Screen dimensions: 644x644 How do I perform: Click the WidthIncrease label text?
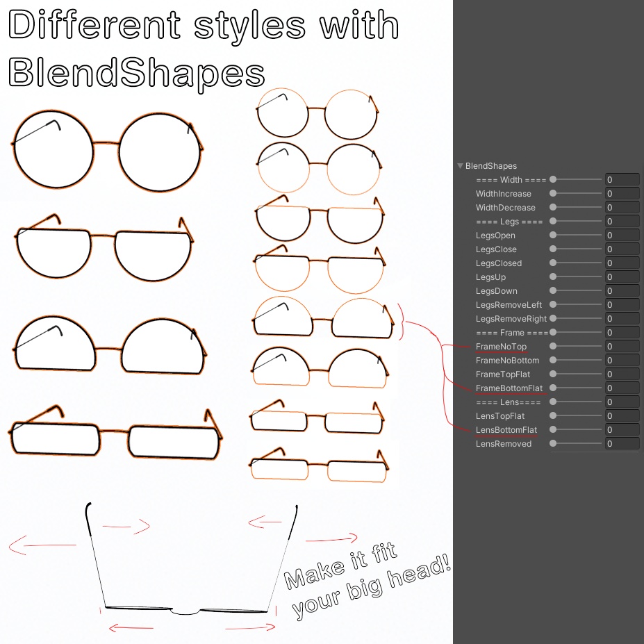coord(502,193)
